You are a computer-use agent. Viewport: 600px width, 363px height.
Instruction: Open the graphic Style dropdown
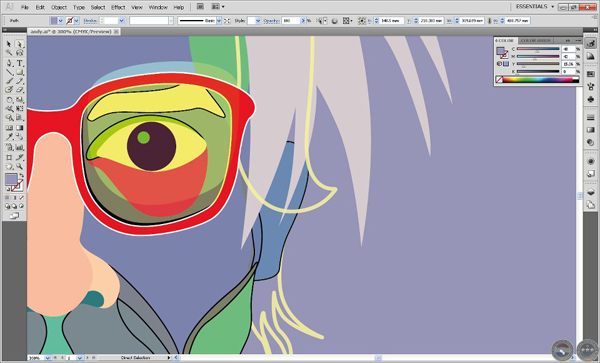pyautogui.click(x=258, y=21)
